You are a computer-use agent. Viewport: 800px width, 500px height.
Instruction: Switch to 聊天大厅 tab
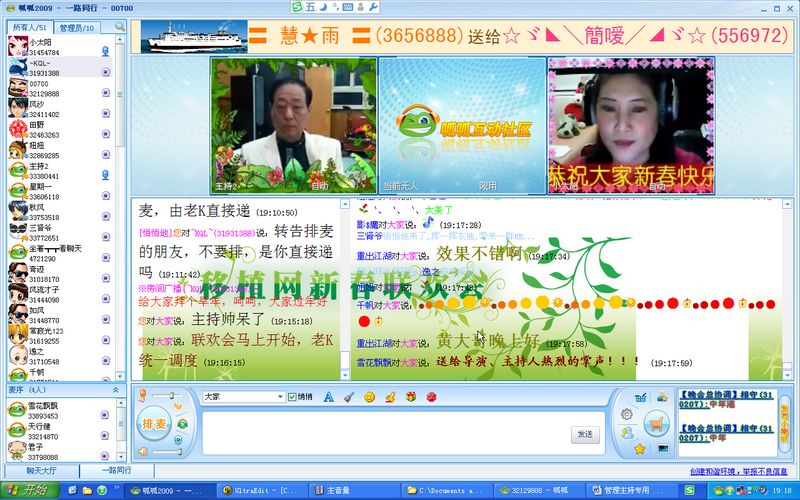tap(42, 470)
